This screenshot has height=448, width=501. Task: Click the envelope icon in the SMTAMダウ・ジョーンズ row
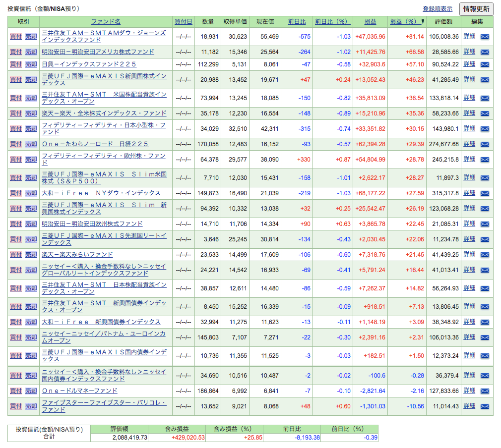click(x=485, y=37)
